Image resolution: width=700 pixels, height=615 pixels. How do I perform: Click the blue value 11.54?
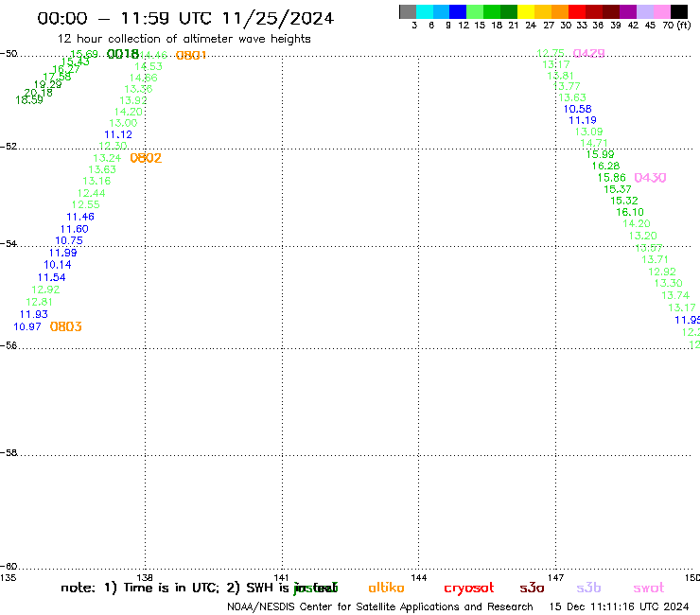click(51, 277)
